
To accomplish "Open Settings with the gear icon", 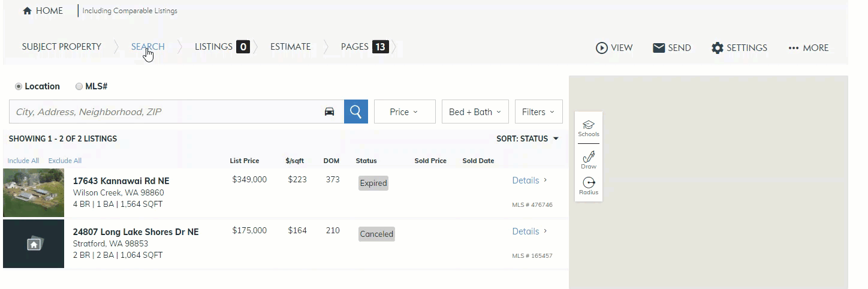I will pos(717,48).
